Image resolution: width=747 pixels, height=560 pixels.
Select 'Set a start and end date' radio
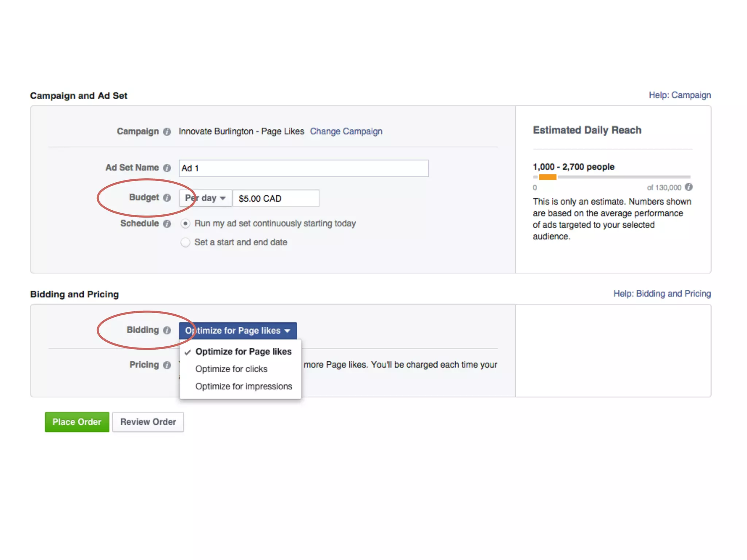[185, 242]
